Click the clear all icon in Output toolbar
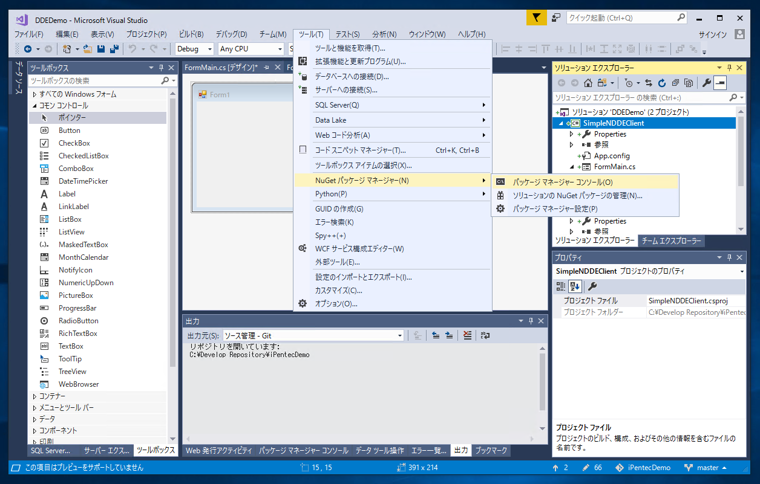760x484 pixels. [467, 335]
